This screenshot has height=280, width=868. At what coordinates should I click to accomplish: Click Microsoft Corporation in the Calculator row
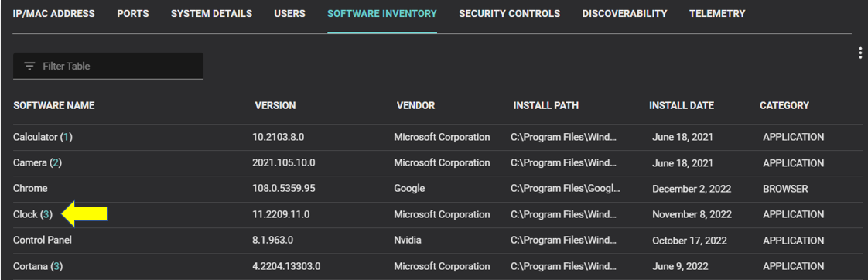[x=442, y=137]
